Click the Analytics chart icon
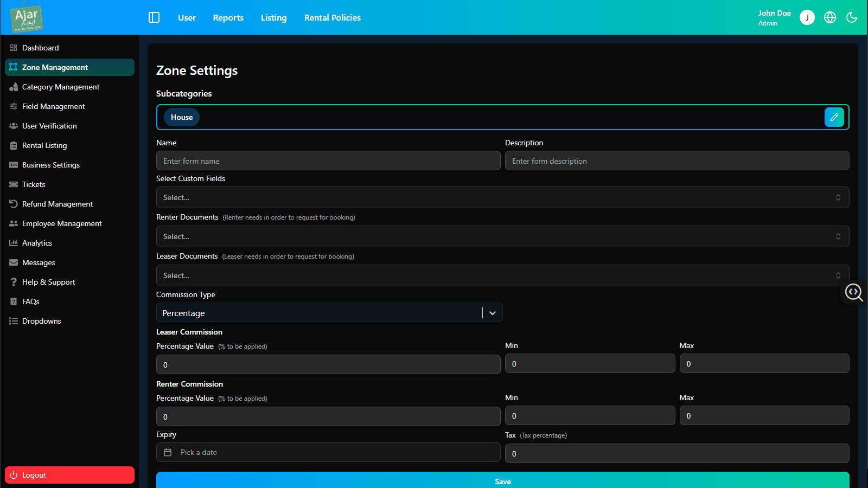 click(14, 243)
